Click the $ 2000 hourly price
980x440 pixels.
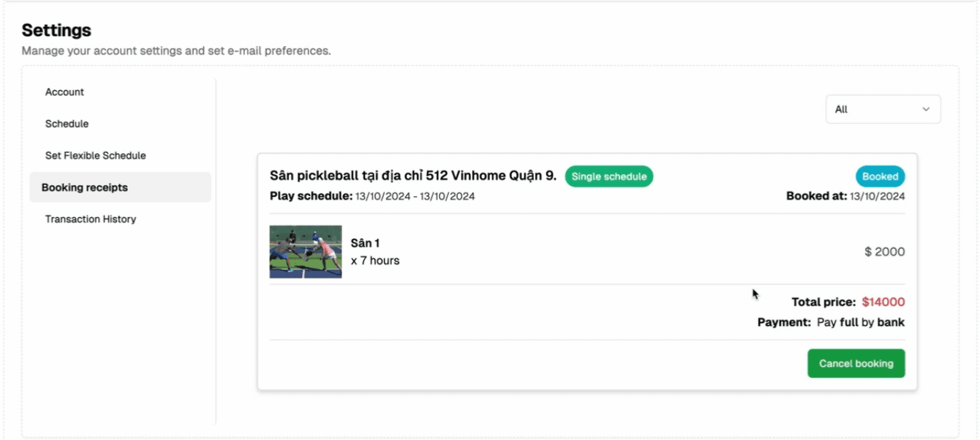tap(884, 252)
